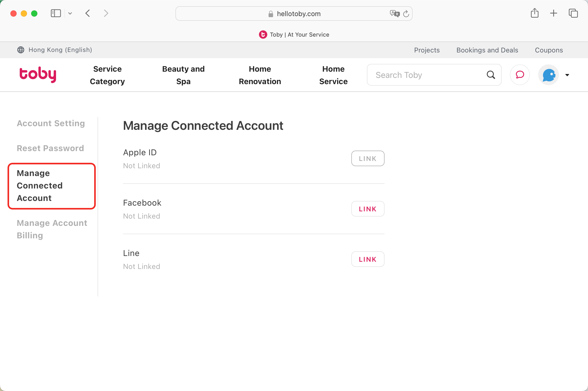Click the 'Line' label text
Screen dimensions: 588x391
pyautogui.click(x=131, y=253)
